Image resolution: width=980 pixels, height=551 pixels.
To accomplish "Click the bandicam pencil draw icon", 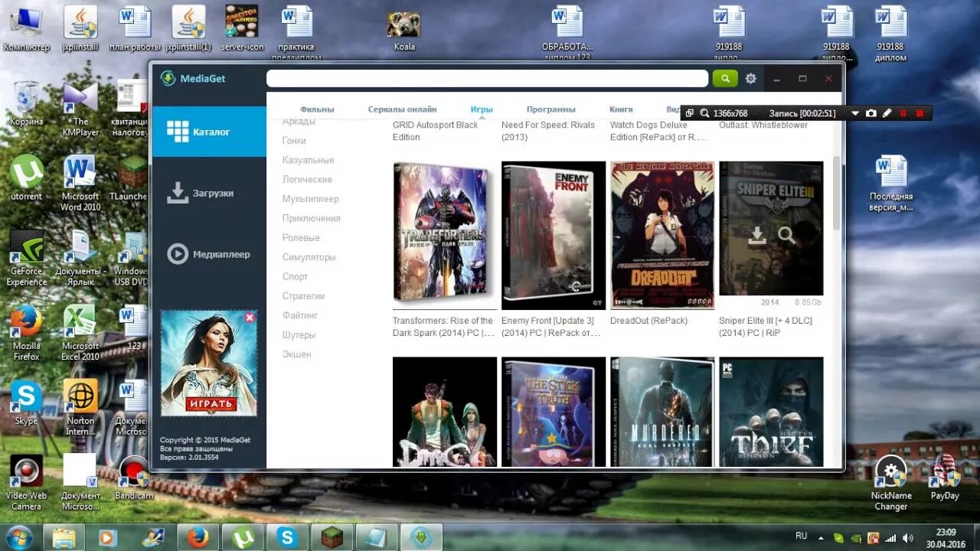I will 887,113.
